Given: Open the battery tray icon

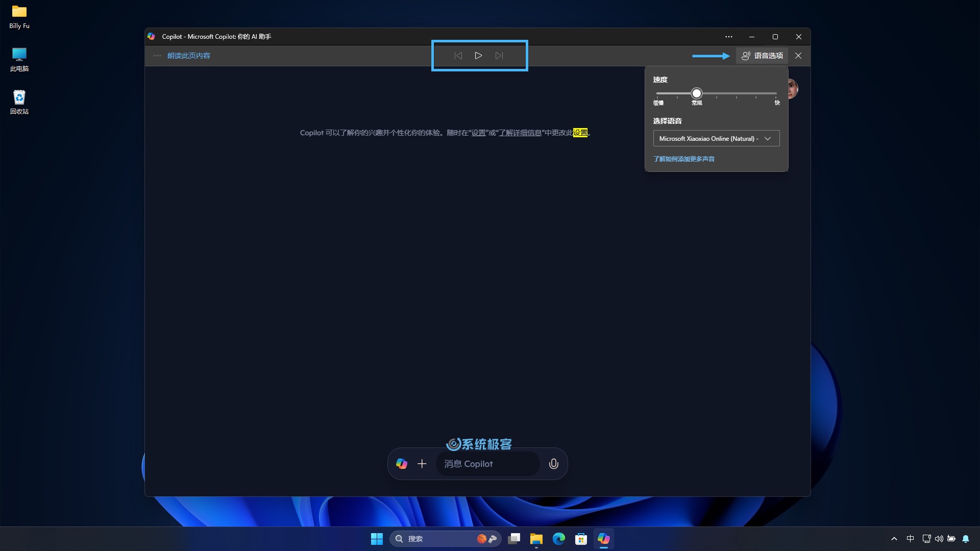Looking at the screenshot, I should (951, 539).
